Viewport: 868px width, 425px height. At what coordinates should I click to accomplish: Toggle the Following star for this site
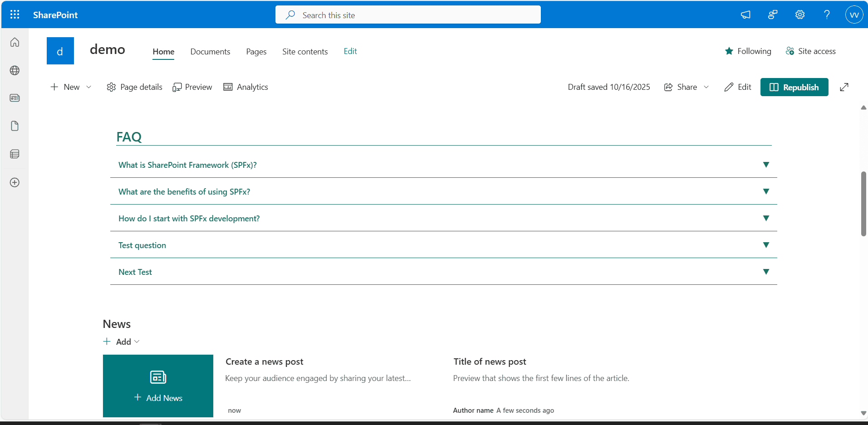[748, 51]
